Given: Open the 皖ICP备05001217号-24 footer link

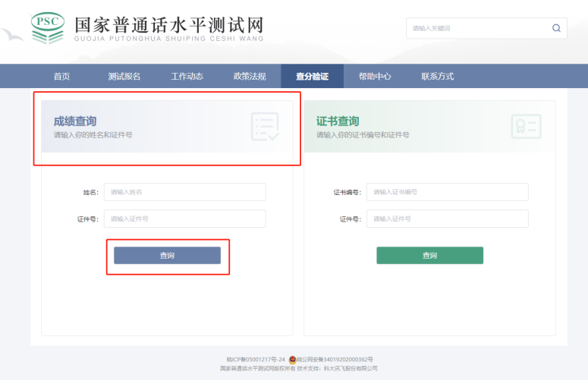Looking at the screenshot, I should coord(256,359).
